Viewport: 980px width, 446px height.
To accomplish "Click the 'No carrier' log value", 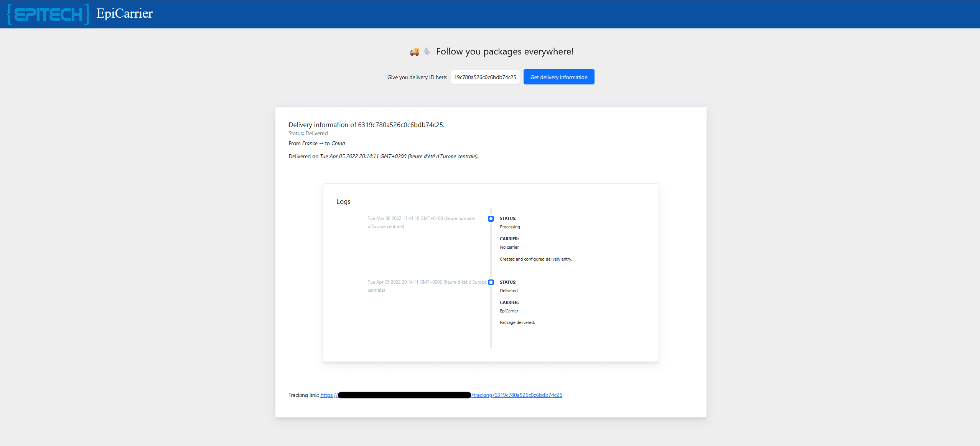I will (x=509, y=248).
